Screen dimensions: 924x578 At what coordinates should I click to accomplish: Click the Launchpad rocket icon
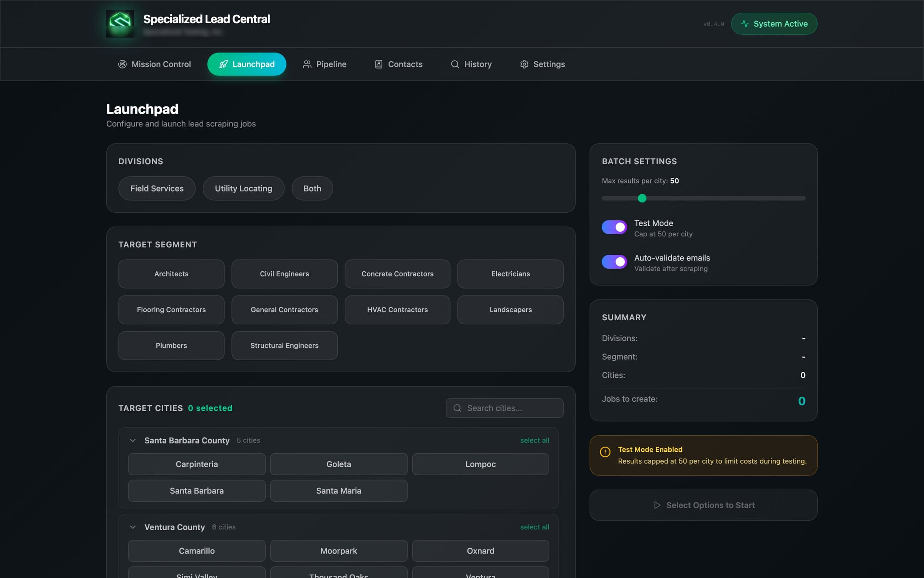(x=223, y=64)
